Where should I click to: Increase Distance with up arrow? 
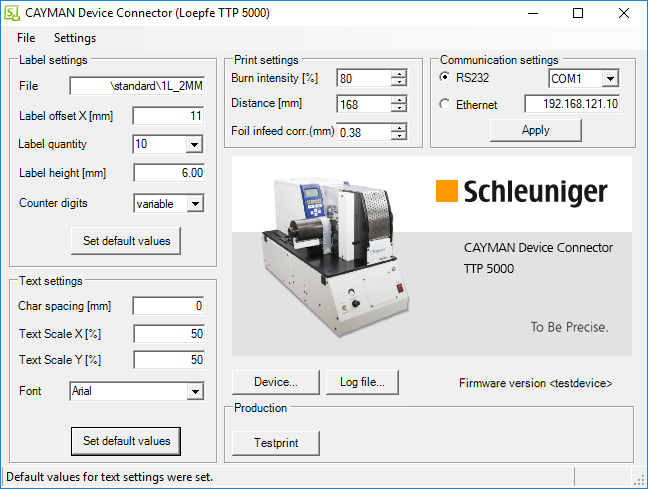399,100
